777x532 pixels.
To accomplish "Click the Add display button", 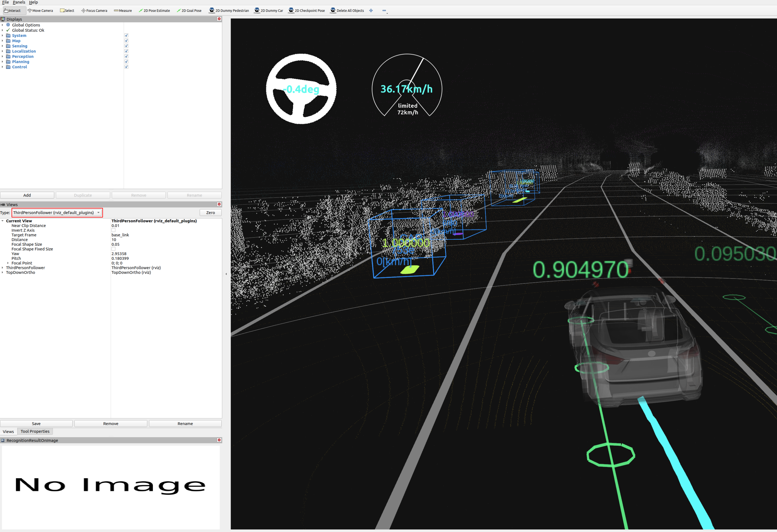I will [x=27, y=195].
